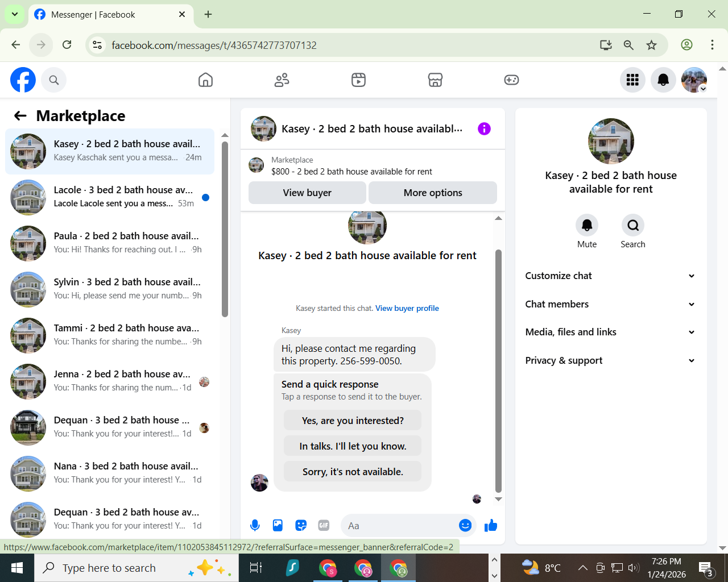Open the Marketplace storefront icon
The image size is (728, 582).
[x=435, y=80]
